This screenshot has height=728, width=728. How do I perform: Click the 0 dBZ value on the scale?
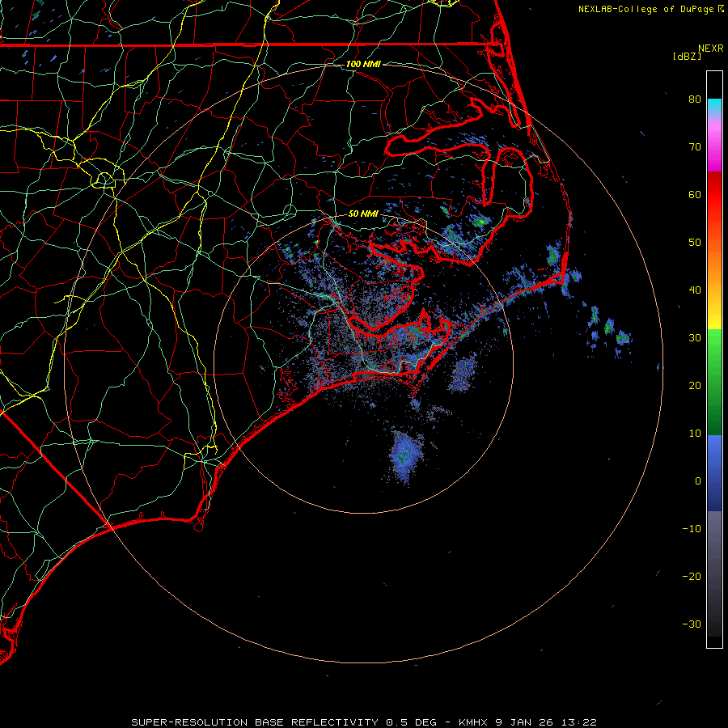tap(698, 481)
